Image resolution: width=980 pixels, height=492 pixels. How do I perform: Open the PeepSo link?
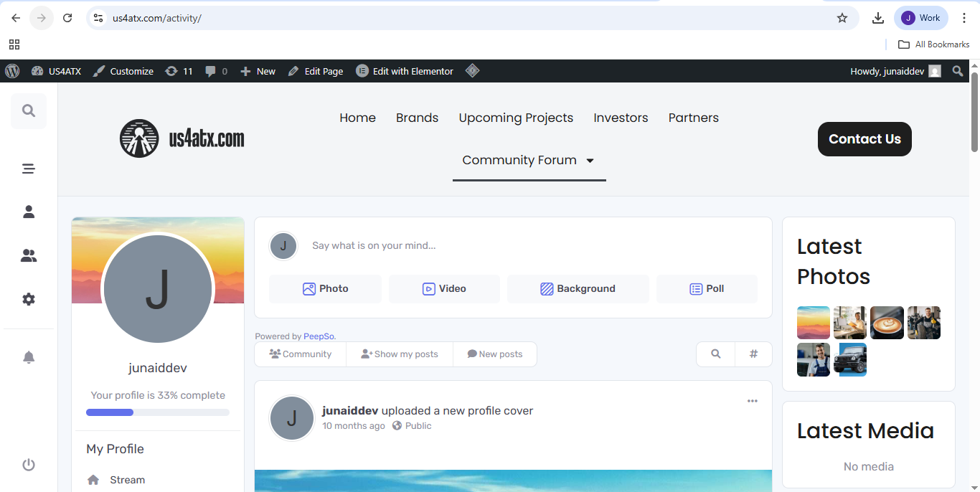(319, 336)
